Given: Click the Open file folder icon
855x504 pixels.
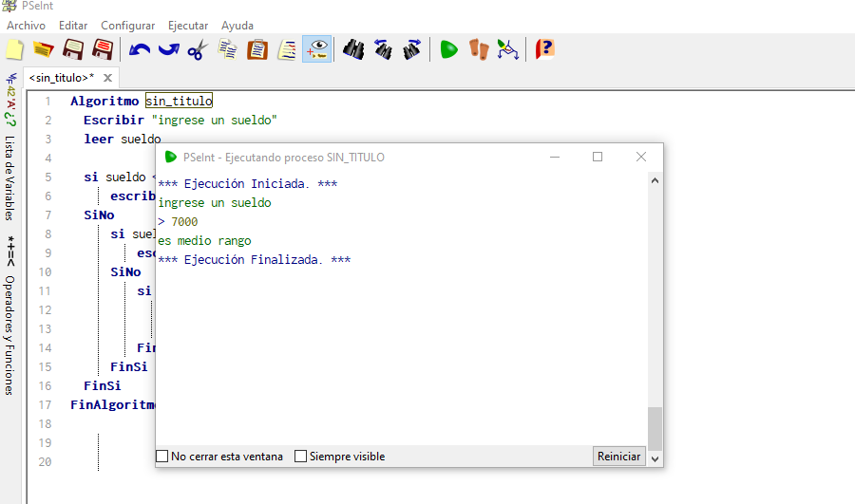Looking at the screenshot, I should [43, 49].
